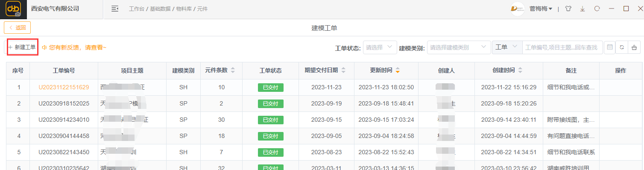This screenshot has height=170, width=644.
Task: Toggle sorting on 更新时间 column
Action: click(398, 70)
